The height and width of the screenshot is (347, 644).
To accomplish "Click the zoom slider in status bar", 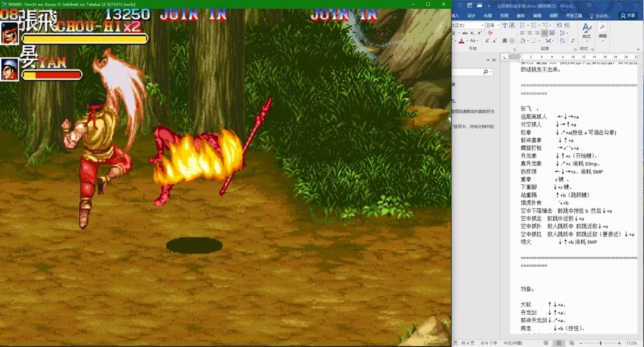I will click(x=599, y=343).
